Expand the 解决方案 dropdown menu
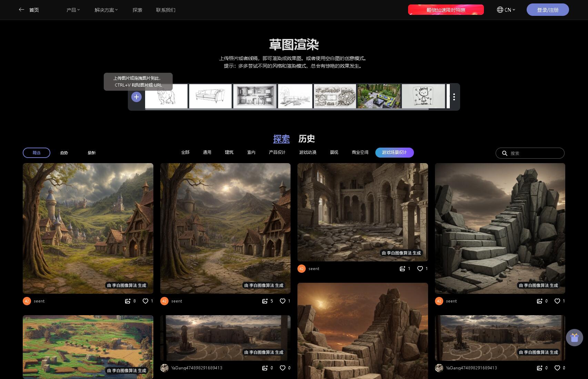This screenshot has height=379, width=588. click(106, 10)
